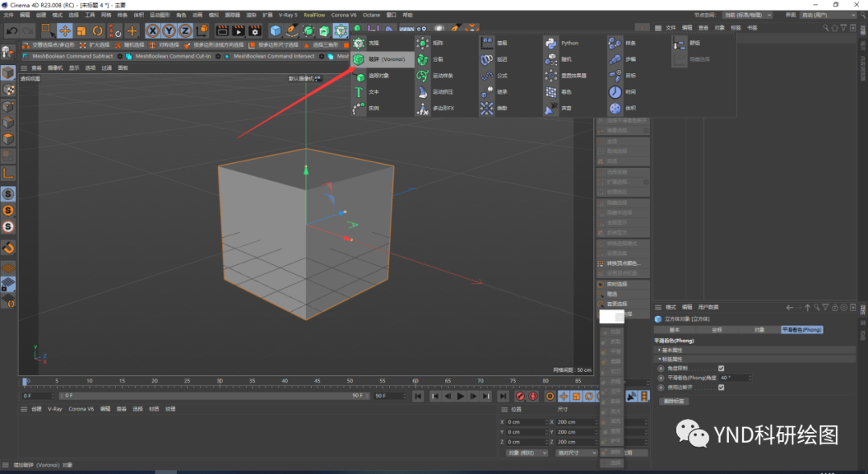868x474 pixels.
Task: Toggle Y axis lock
Action: (x=169, y=31)
